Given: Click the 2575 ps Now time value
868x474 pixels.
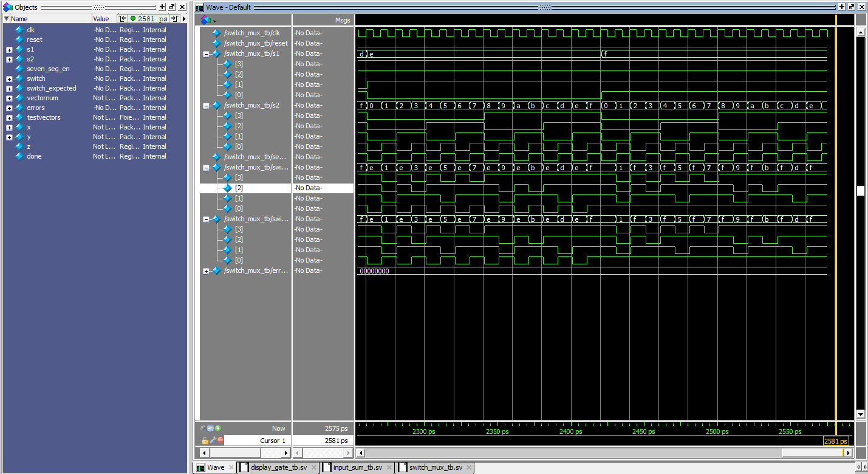Looking at the screenshot, I should click(336, 428).
